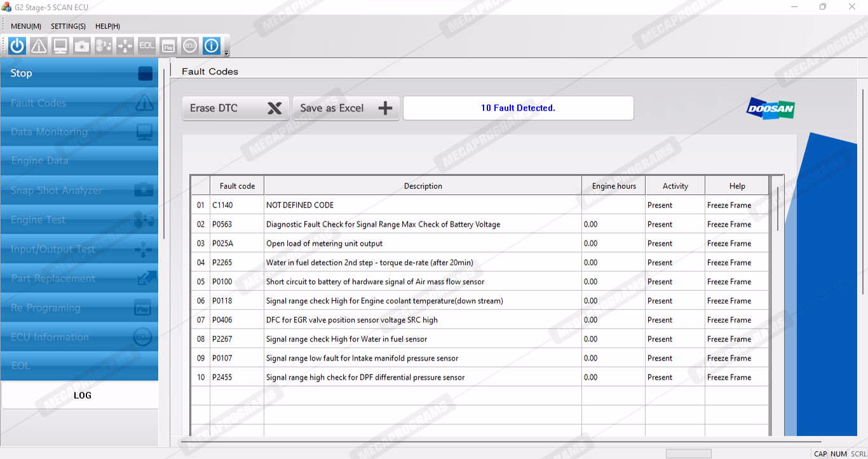Select fault code P0118 cell
Image resolution: width=868 pixels, height=459 pixels.
pyautogui.click(x=237, y=300)
